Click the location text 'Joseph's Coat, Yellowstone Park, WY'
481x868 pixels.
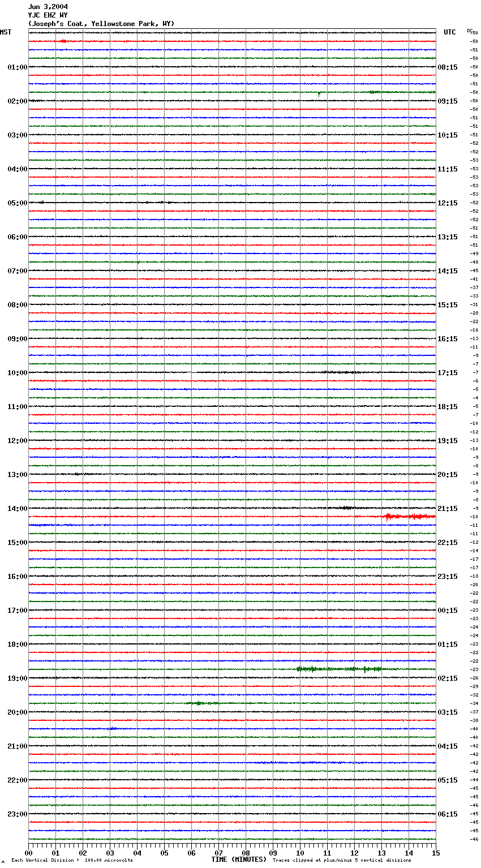[101, 24]
